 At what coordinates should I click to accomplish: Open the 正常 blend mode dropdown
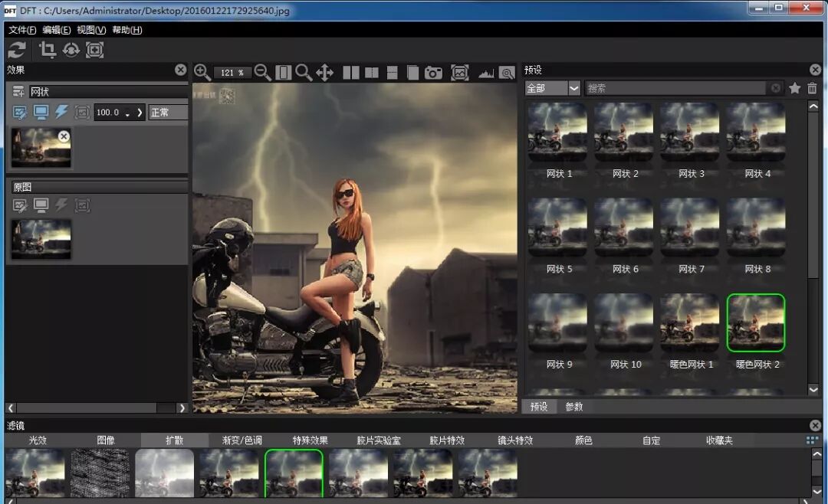[168, 113]
